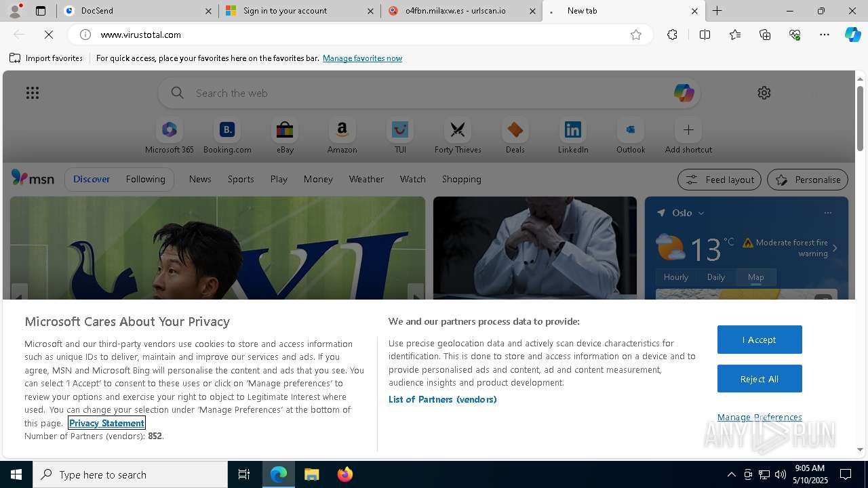Open the Favorites list icon
Viewport: 868px width, 488px height.
735,35
